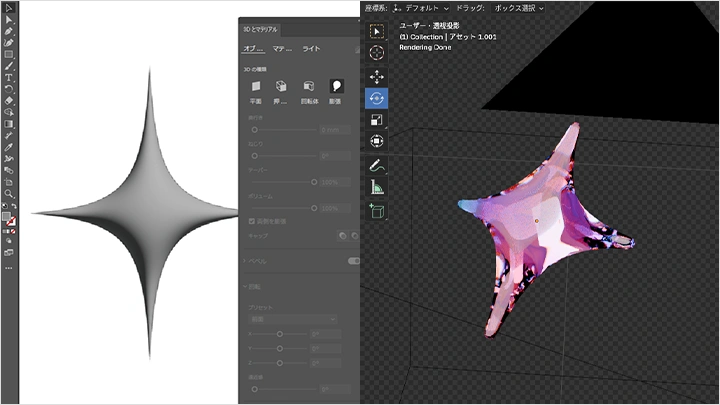Screen dimensions: 720x405
Task: Click 'Rendering Done' status text in Blender
Action: pos(425,47)
